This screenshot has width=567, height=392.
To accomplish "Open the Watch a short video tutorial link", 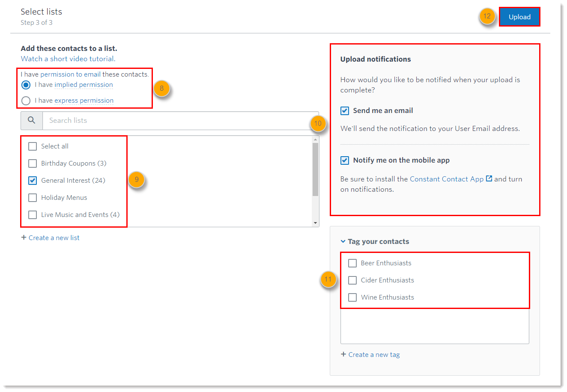I will [68, 59].
